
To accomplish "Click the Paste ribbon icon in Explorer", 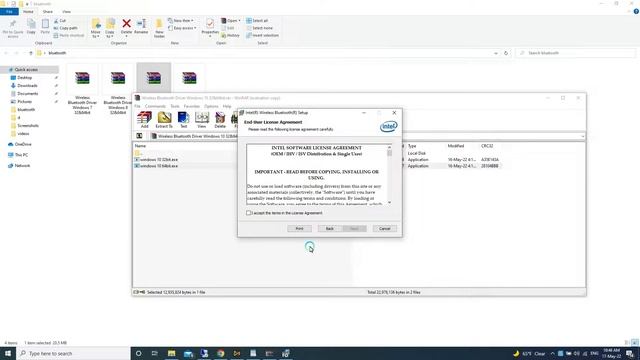I will (x=45, y=27).
